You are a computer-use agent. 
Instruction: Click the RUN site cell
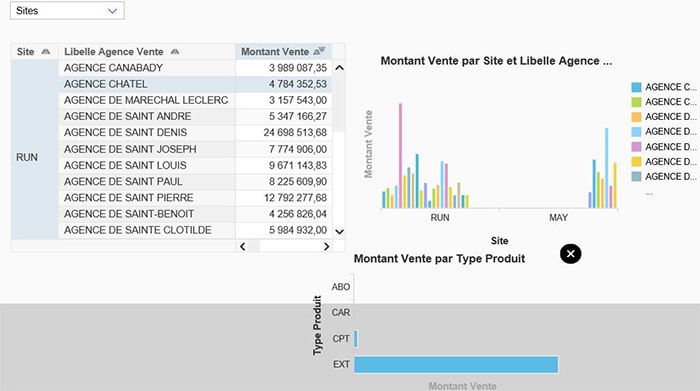pos(34,150)
